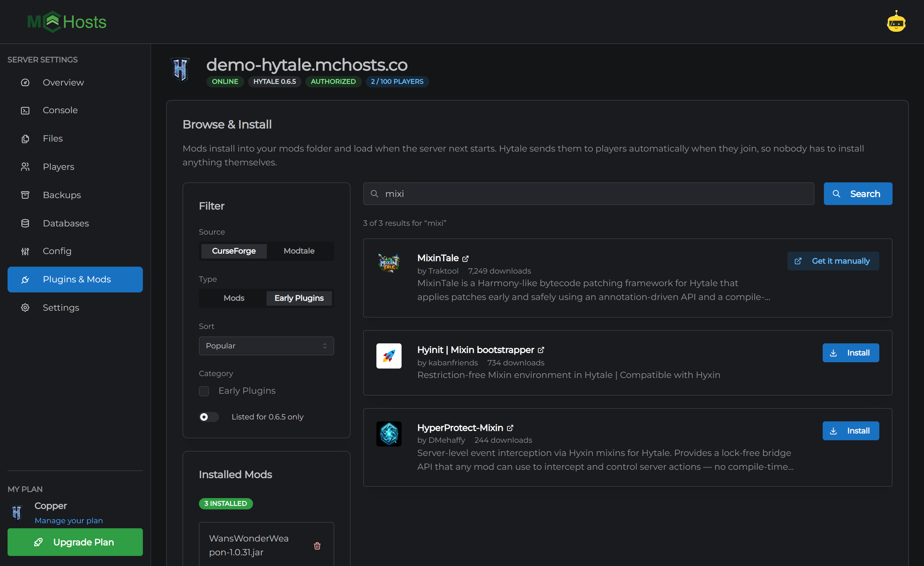Open Plugins & Mods in sidebar
924x566 pixels.
coord(75,280)
